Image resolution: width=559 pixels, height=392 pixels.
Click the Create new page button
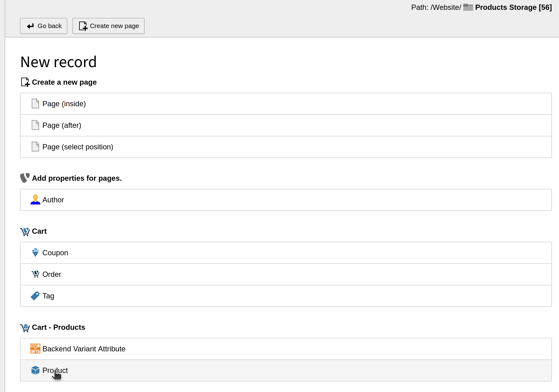pyautogui.click(x=108, y=26)
